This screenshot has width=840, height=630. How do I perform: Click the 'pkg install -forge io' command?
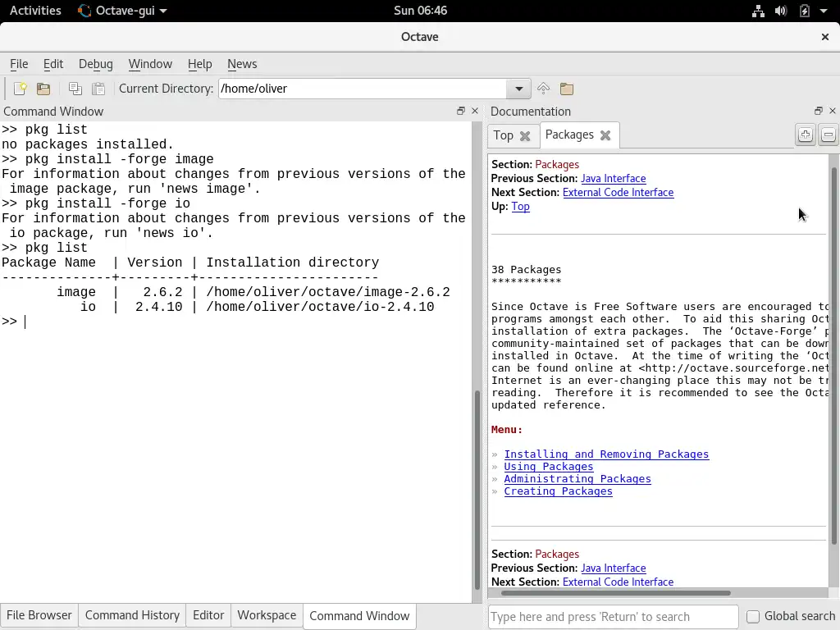(107, 203)
